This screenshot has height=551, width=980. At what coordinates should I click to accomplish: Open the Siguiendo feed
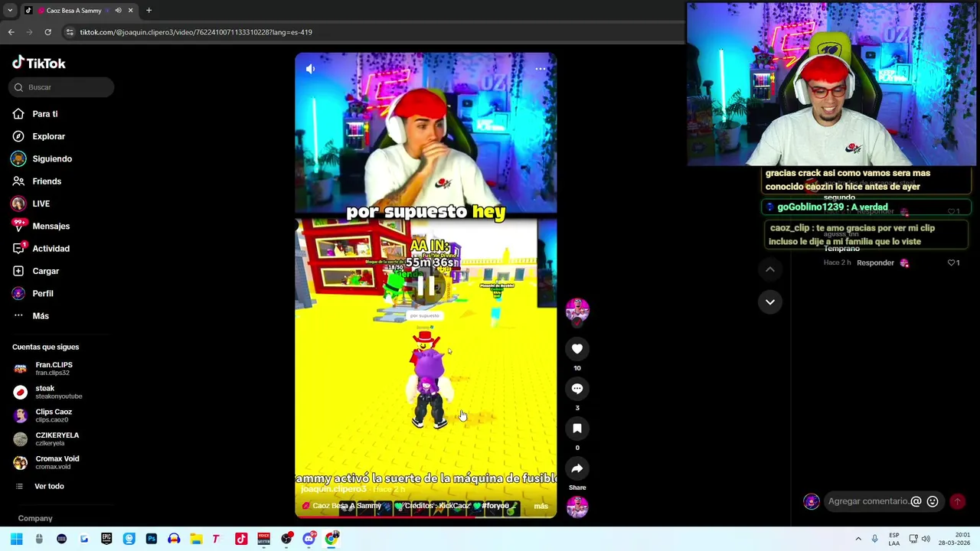(x=51, y=159)
